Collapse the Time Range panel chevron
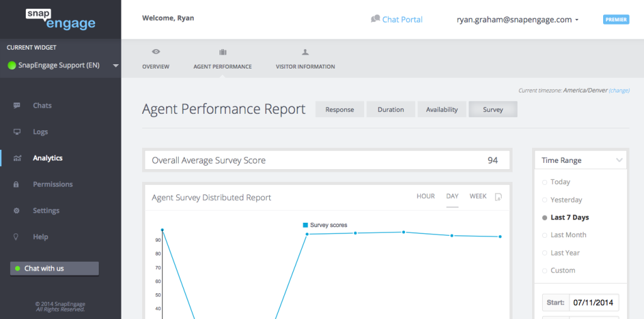644x319 pixels. 619,160
